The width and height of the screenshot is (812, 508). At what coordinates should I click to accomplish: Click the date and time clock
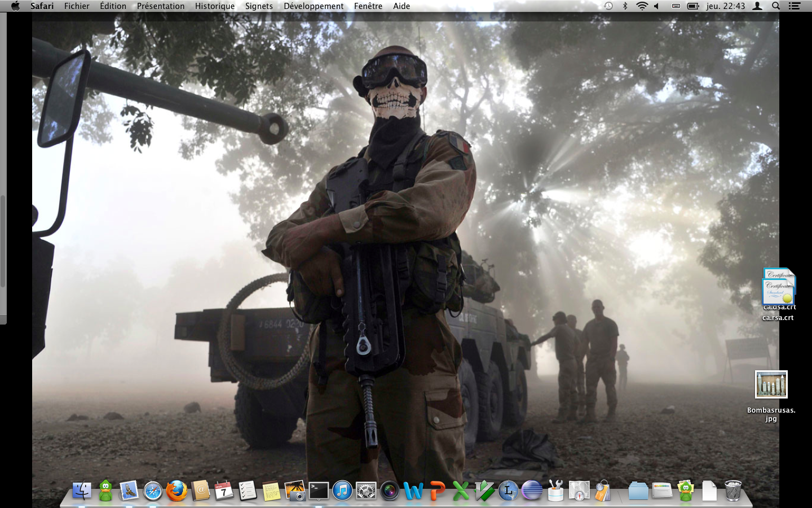coord(726,6)
